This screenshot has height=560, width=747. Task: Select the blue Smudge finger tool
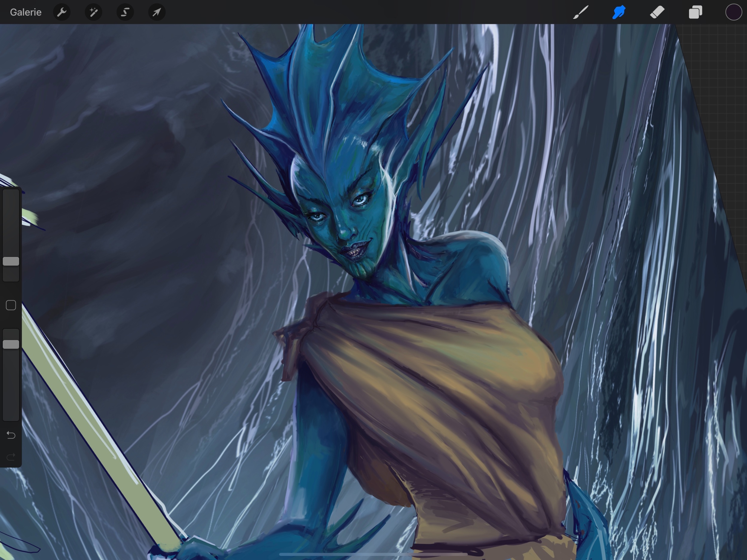[x=619, y=12]
